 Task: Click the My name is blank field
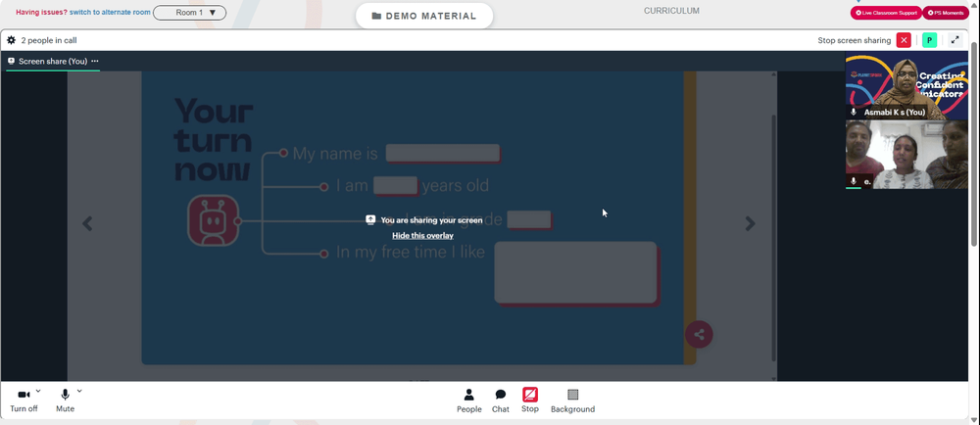coord(443,154)
